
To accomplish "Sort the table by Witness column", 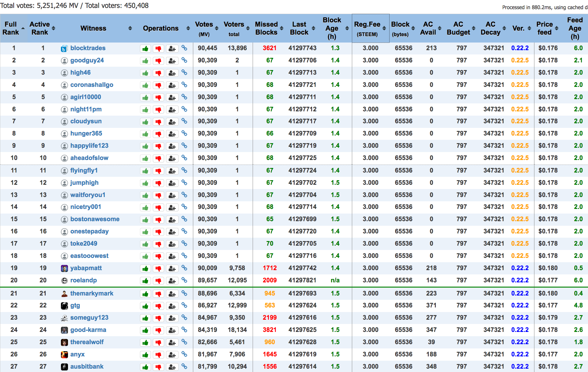I will click(x=93, y=28).
